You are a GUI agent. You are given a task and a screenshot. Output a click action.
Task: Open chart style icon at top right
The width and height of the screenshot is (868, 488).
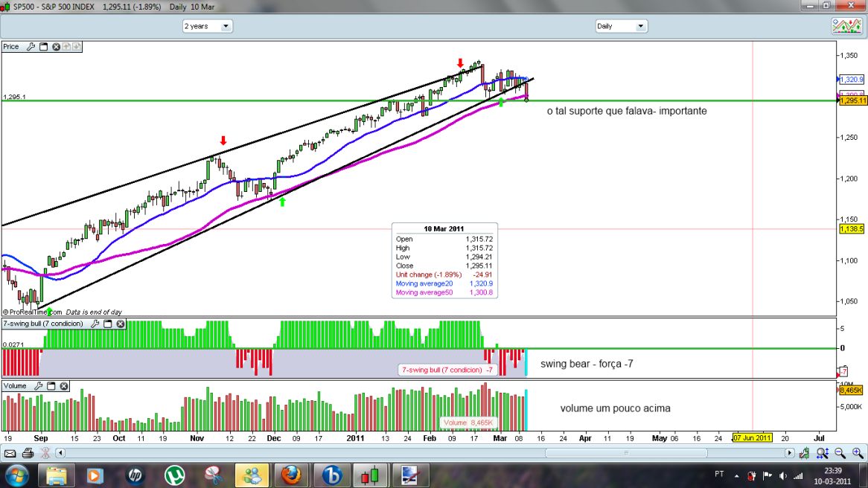847,26
